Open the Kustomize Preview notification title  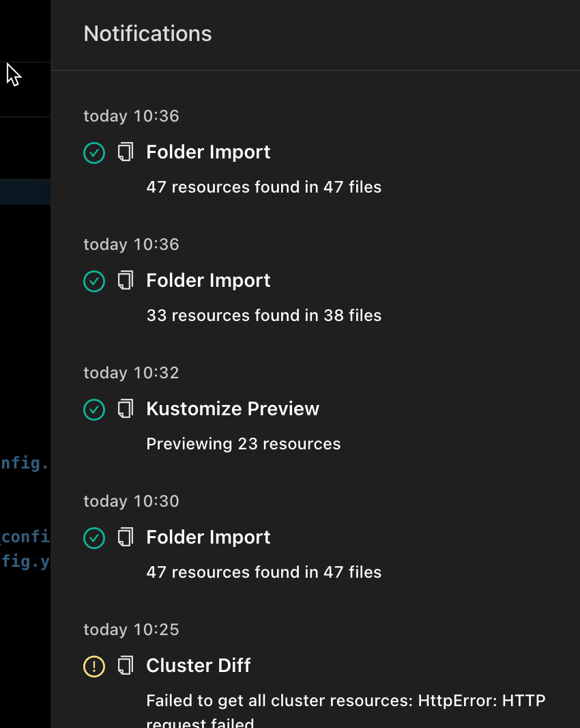tap(233, 409)
